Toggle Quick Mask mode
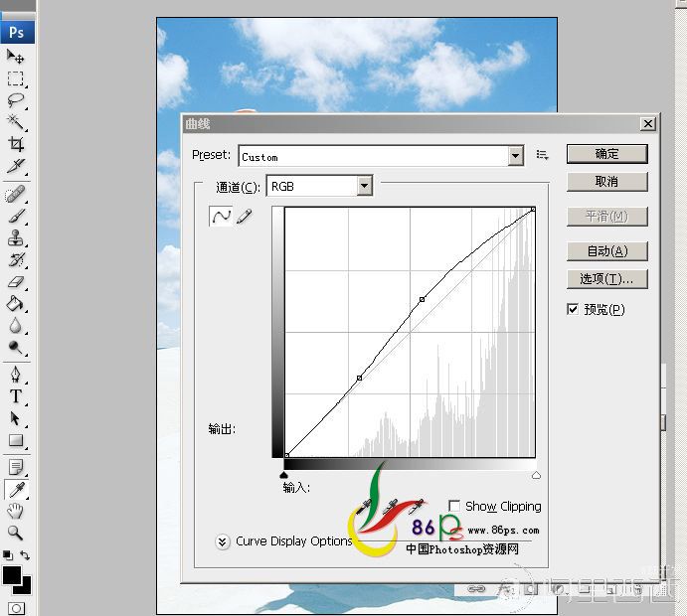The height and width of the screenshot is (616, 687). [16, 608]
